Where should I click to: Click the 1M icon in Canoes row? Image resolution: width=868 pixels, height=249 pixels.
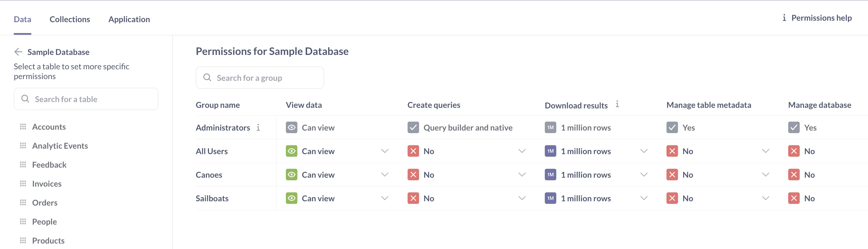550,175
